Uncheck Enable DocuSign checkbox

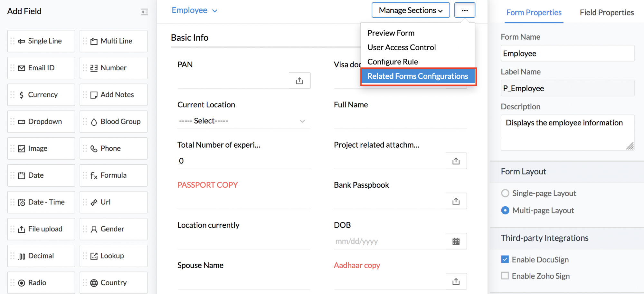pyautogui.click(x=505, y=260)
